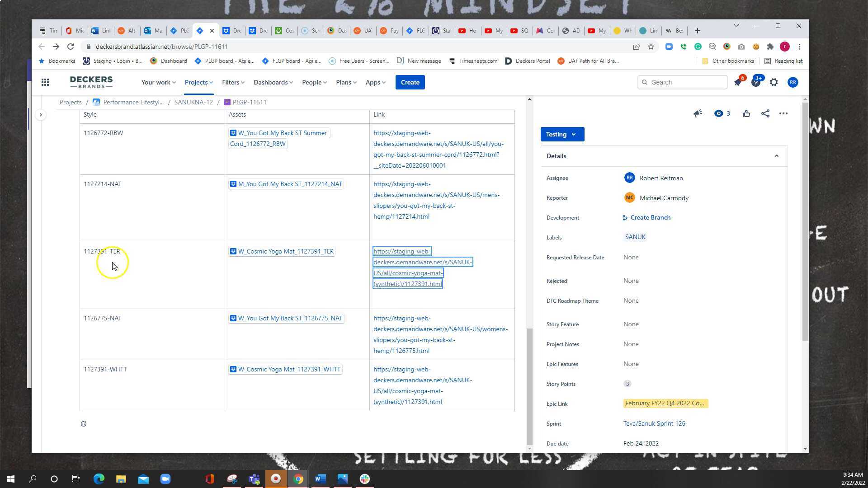Open the Jira app switcher grid icon
868x488 pixels.
[45, 82]
